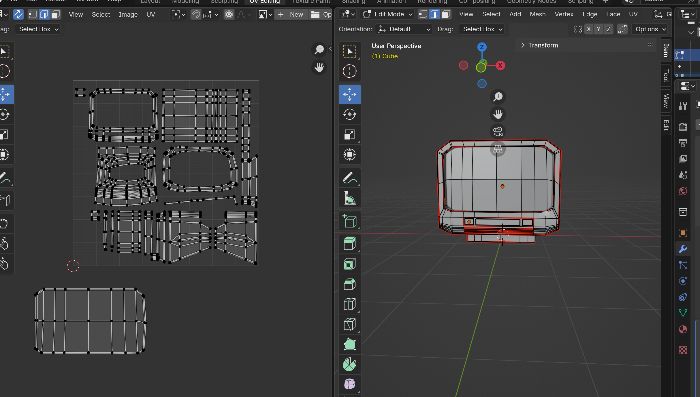Open the Tool properties tab
This screenshot has height=397, width=700.
click(683, 106)
